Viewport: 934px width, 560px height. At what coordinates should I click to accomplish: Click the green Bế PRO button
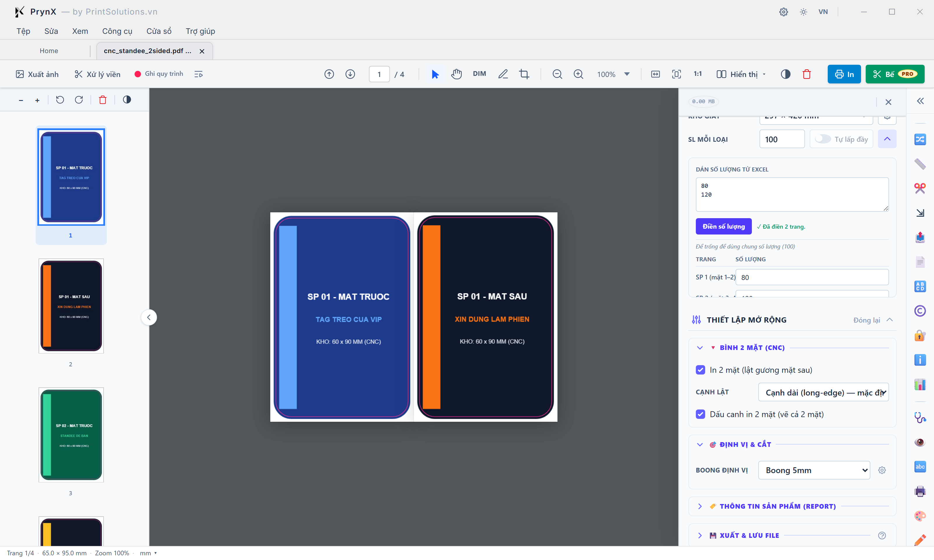click(895, 74)
